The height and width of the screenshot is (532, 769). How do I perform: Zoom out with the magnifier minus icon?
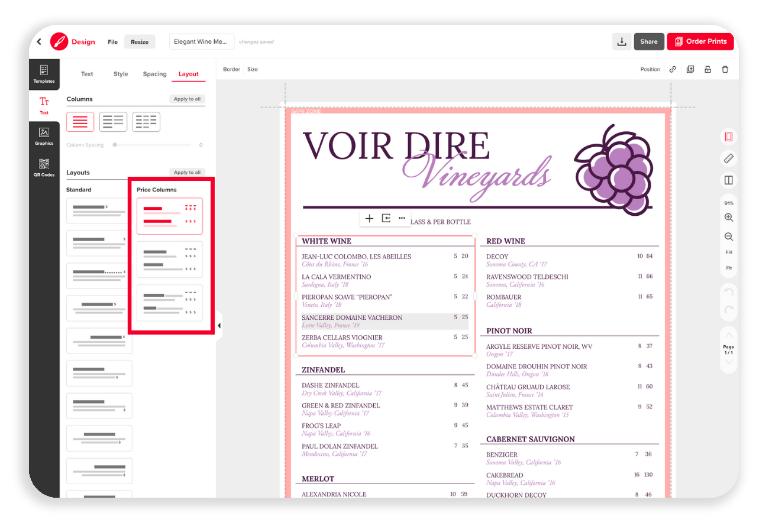click(729, 236)
